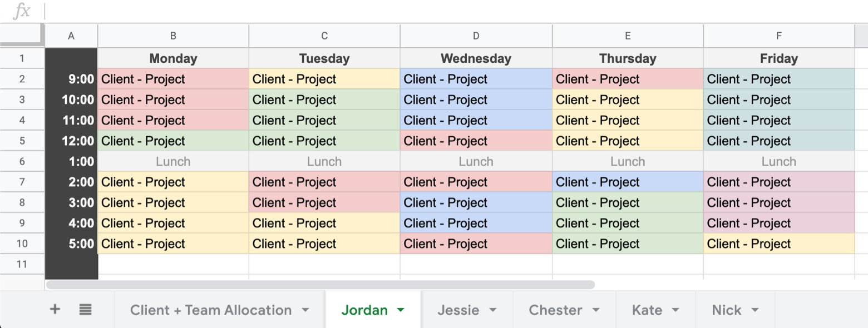Click the horizontal scrollbar thumb
The width and height of the screenshot is (868, 328).
pos(320,285)
